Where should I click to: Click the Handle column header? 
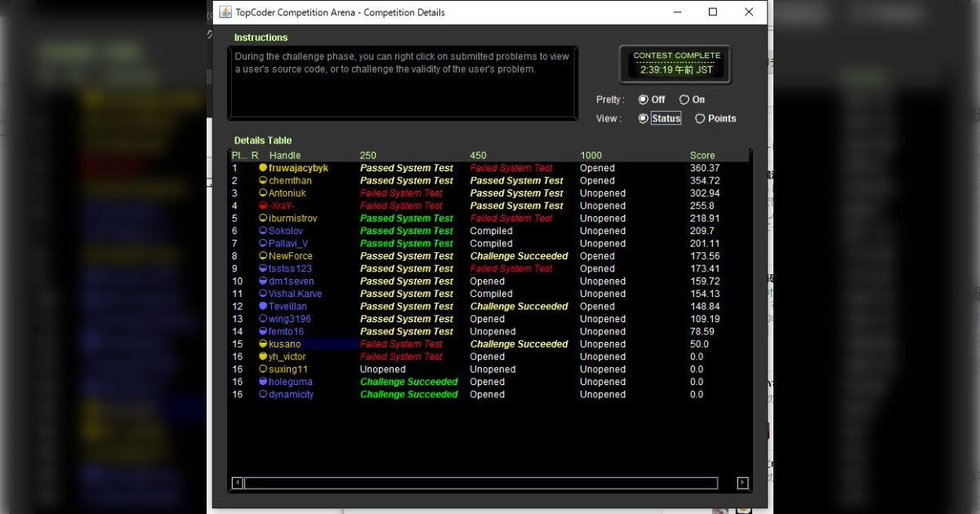click(x=285, y=155)
